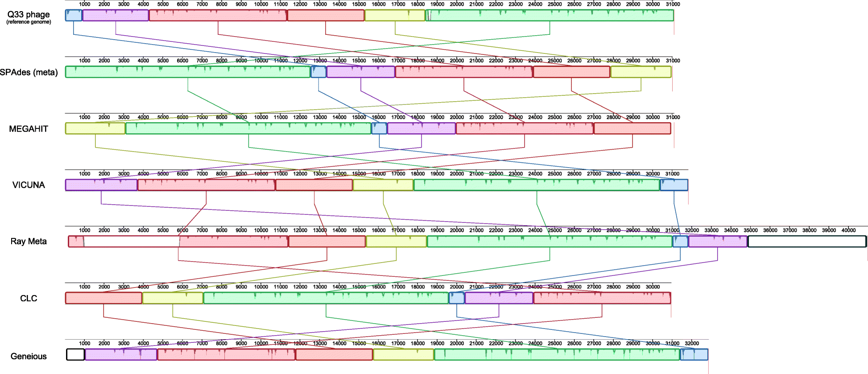Select the green block in Q33 phage row
Screen dimensions: 868x374
(550, 15)
